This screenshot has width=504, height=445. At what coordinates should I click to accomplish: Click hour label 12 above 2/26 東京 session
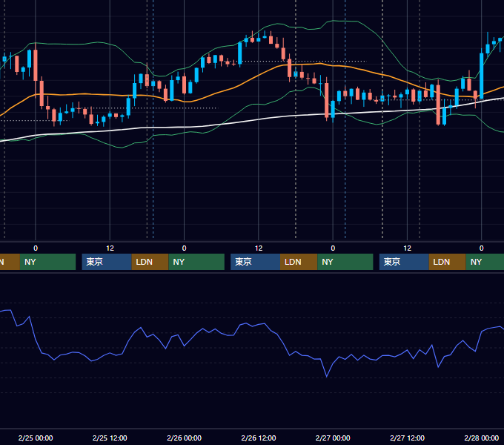coord(259,248)
